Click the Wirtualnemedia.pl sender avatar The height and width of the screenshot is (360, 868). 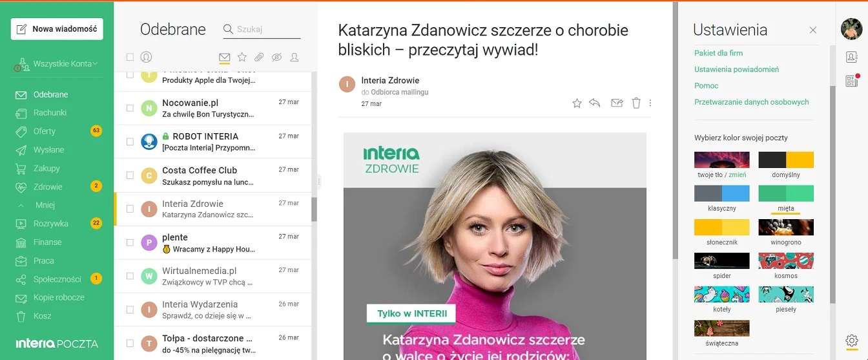tap(149, 276)
